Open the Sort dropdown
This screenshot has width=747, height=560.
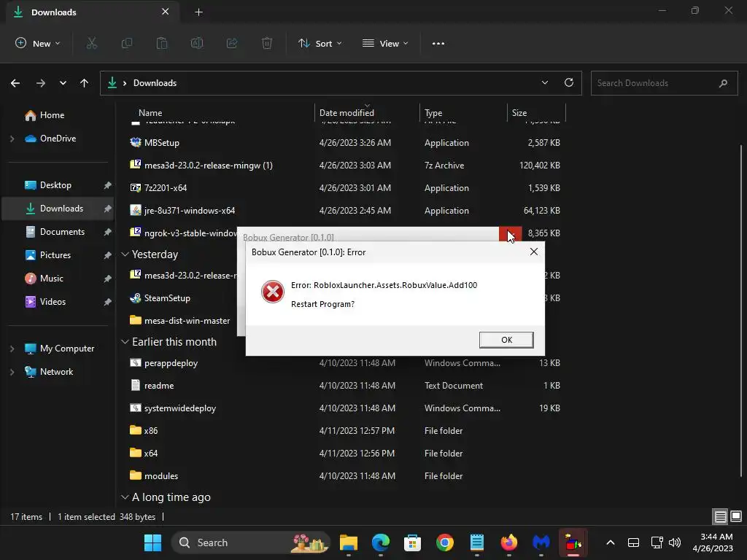click(320, 43)
